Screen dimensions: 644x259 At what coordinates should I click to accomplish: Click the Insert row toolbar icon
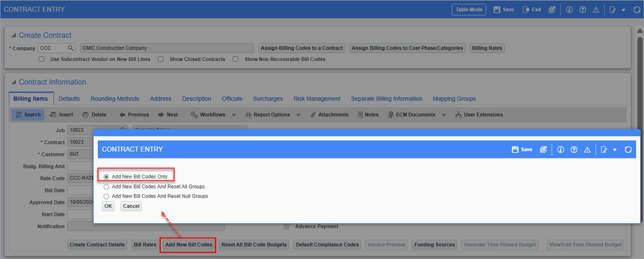[x=53, y=115]
